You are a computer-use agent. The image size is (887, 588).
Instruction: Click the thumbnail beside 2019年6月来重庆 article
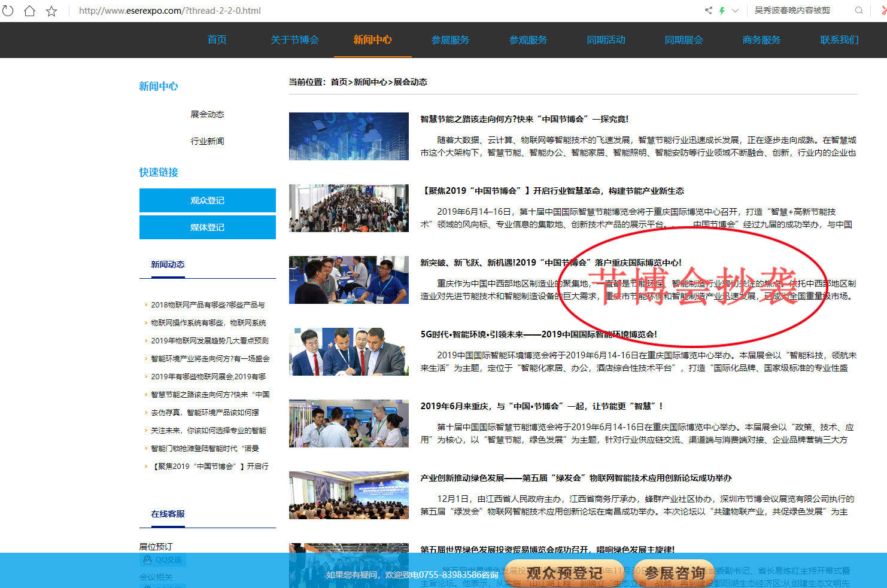349,424
